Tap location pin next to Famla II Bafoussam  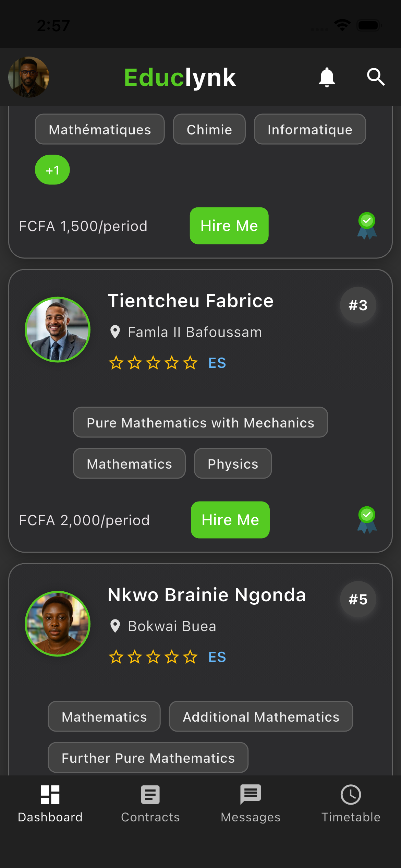[115, 332]
